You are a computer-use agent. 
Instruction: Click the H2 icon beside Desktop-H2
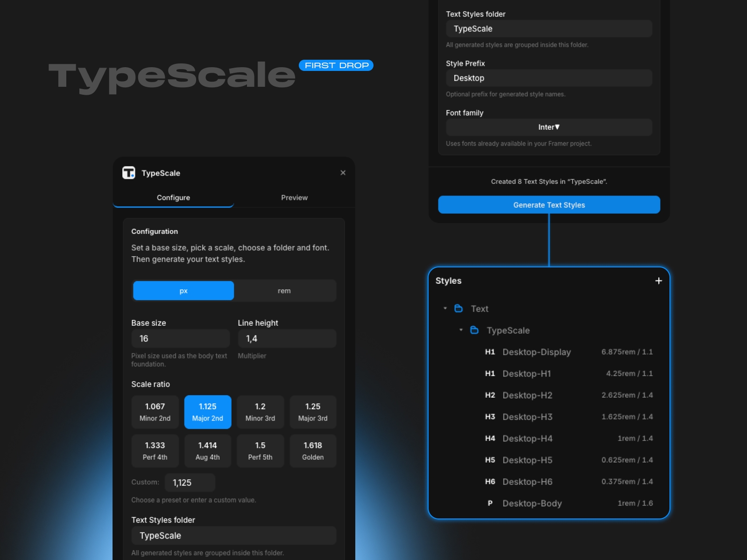click(x=490, y=395)
